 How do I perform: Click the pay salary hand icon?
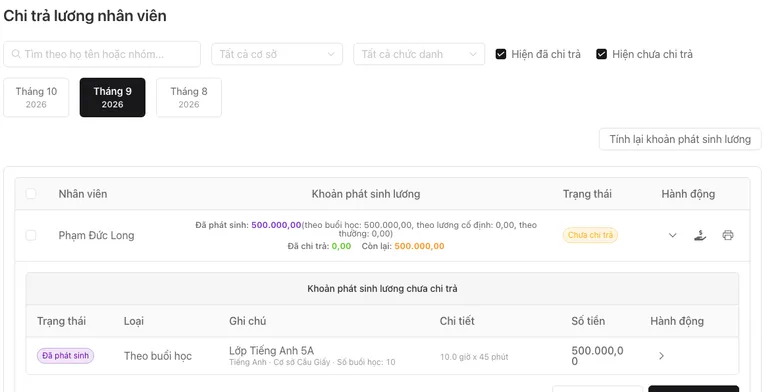(700, 235)
